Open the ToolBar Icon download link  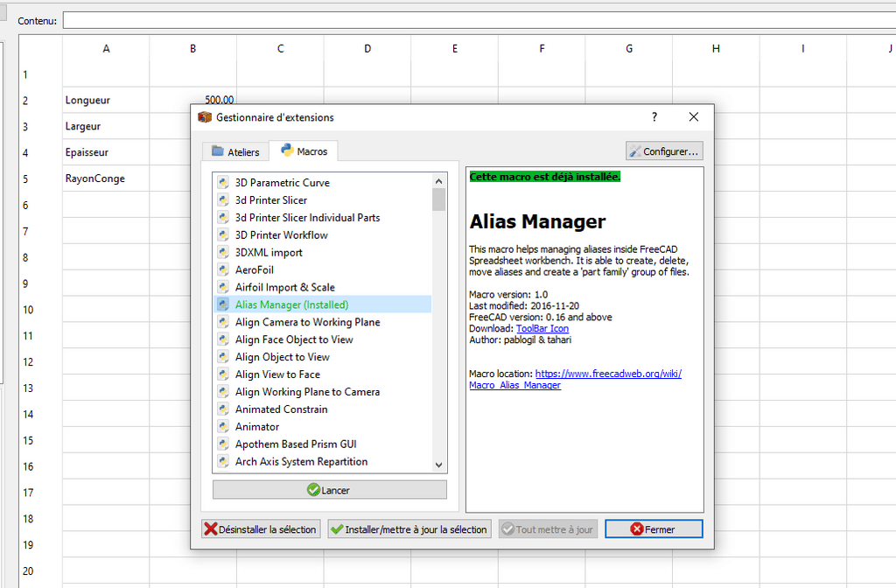[x=542, y=329]
